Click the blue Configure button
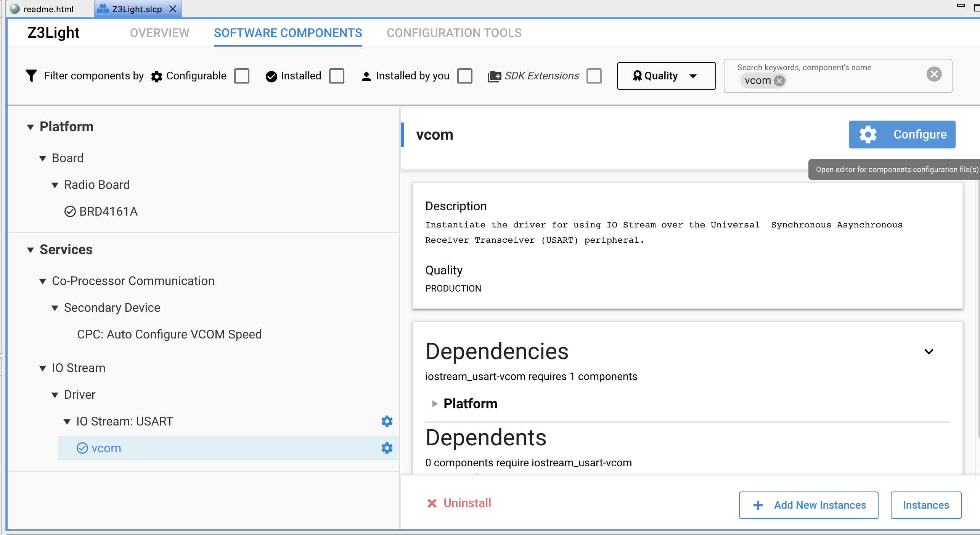Image resolution: width=980 pixels, height=535 pixels. pyautogui.click(x=902, y=134)
